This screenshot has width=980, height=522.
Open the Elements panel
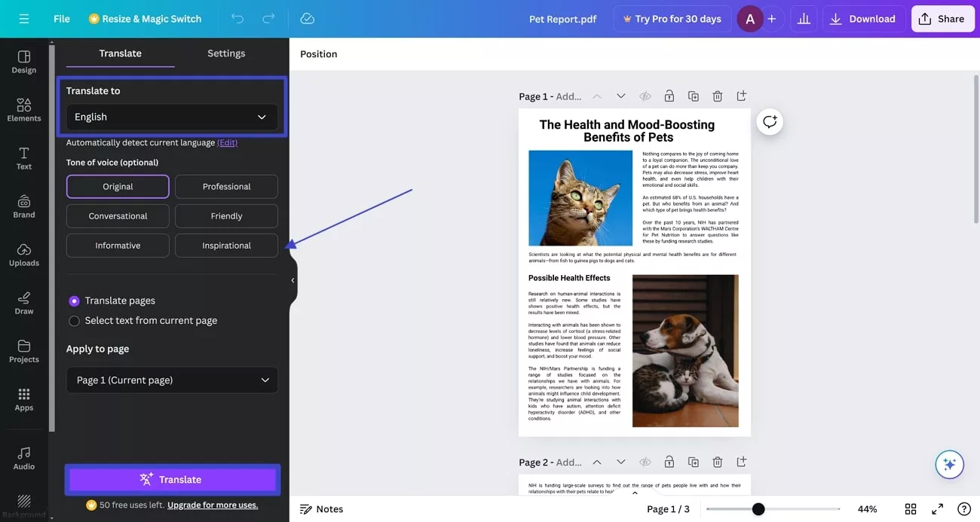coord(23,110)
